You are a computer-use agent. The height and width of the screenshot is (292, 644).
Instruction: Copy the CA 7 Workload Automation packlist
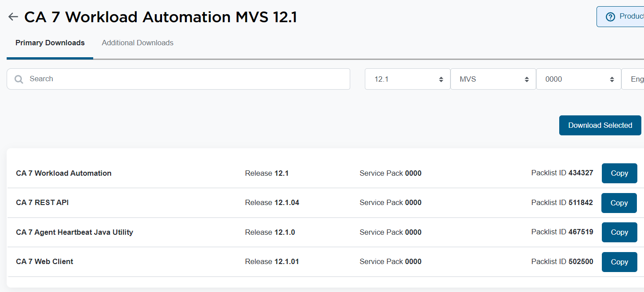(x=619, y=173)
